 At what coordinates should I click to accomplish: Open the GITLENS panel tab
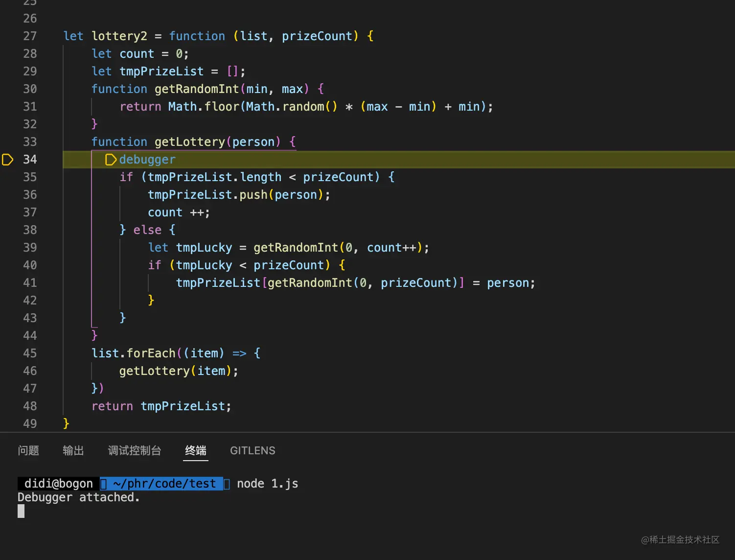[x=253, y=450]
